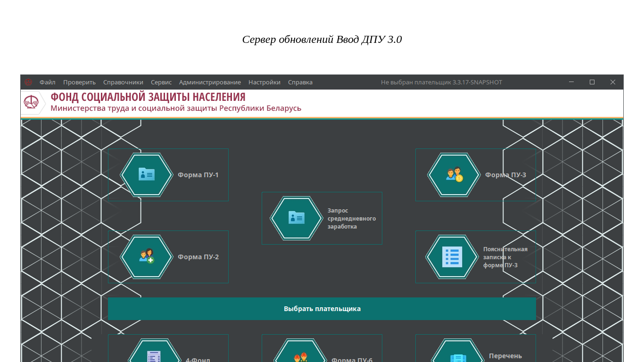Open the Пояснительная записка к форме ПУ-3 icon
This screenshot has width=644, height=362.
[x=452, y=257]
